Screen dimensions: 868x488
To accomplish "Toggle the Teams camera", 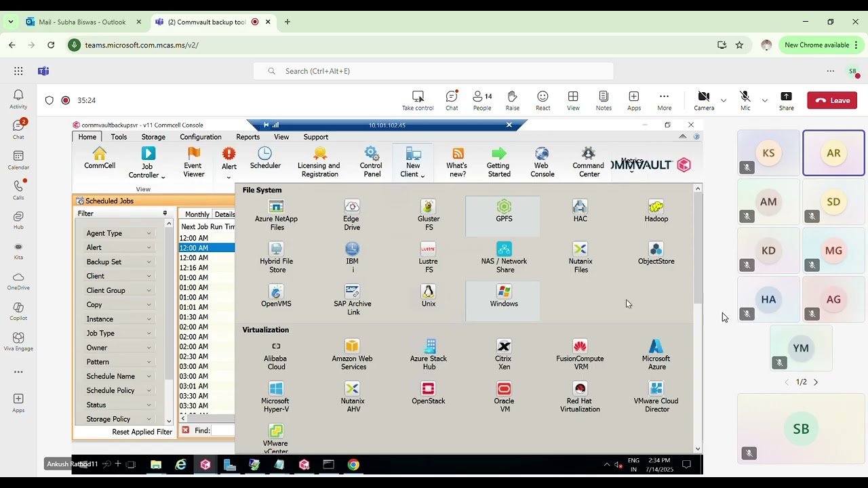I will pyautogui.click(x=704, y=100).
